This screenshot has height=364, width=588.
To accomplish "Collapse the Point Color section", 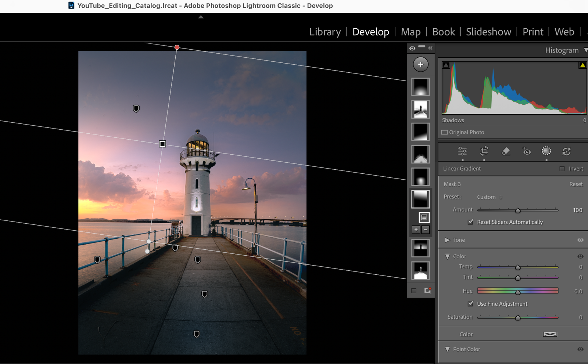I will pyautogui.click(x=447, y=349).
